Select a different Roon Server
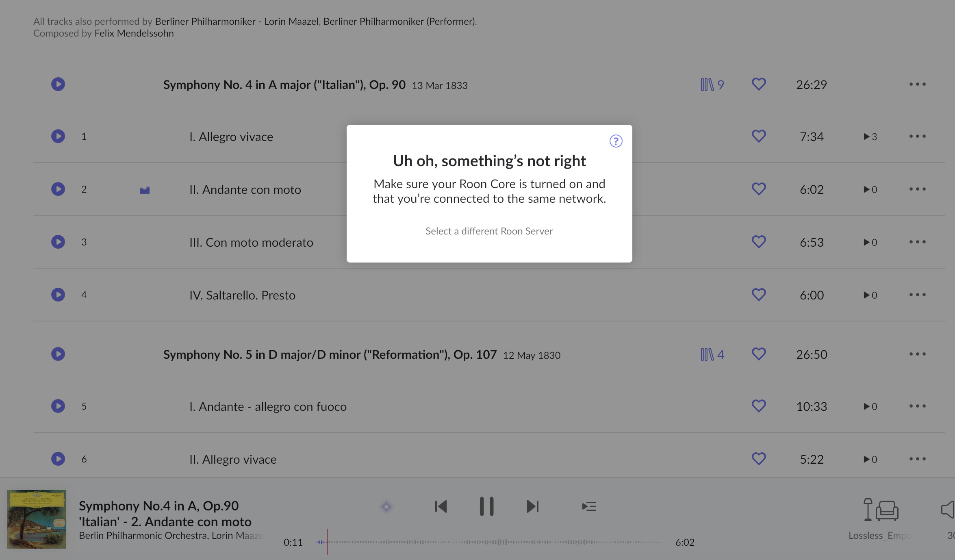The height and width of the screenshot is (560, 955). pyautogui.click(x=489, y=231)
